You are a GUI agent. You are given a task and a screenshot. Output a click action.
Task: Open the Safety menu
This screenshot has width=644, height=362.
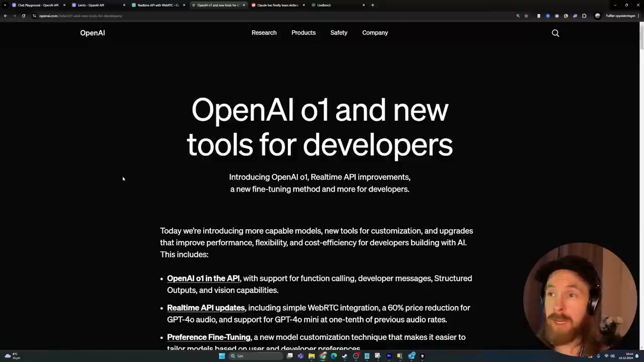pos(339,33)
